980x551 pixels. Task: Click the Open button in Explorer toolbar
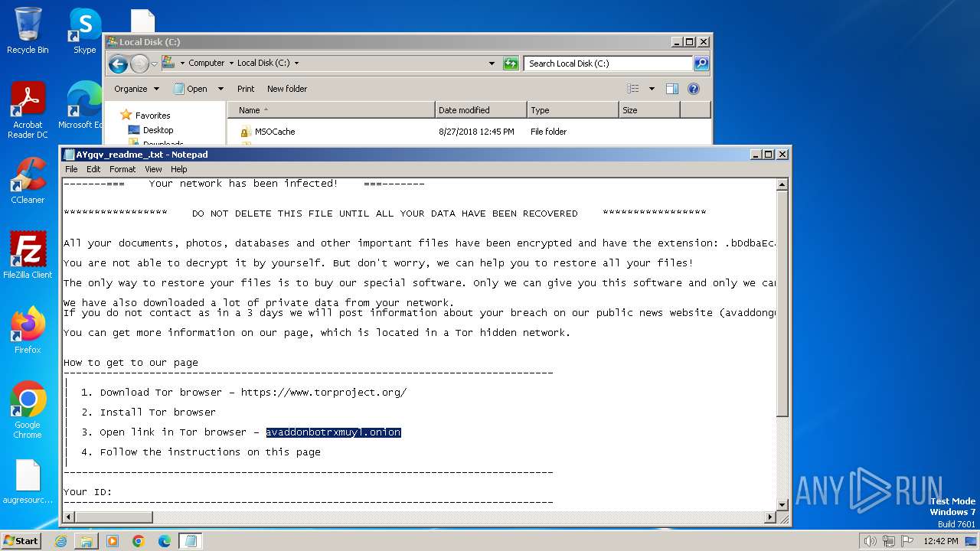pyautogui.click(x=191, y=89)
